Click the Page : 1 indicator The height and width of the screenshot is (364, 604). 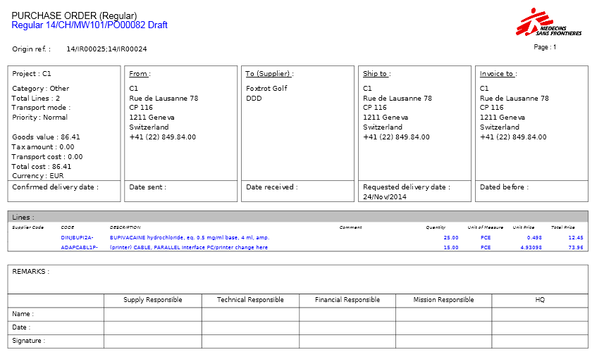[545, 47]
